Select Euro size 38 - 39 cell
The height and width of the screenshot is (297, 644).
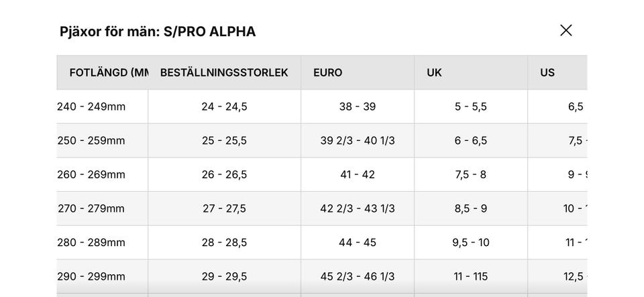(358, 107)
